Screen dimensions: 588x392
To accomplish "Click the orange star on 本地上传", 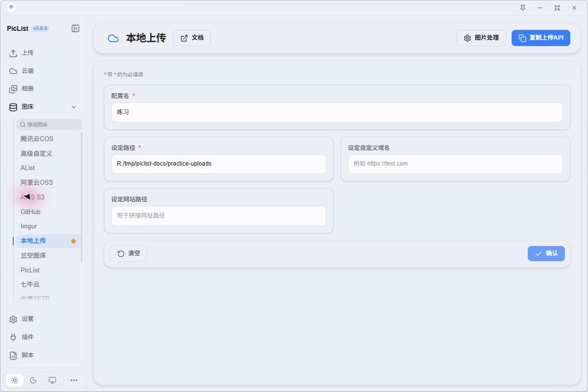I will tap(73, 241).
